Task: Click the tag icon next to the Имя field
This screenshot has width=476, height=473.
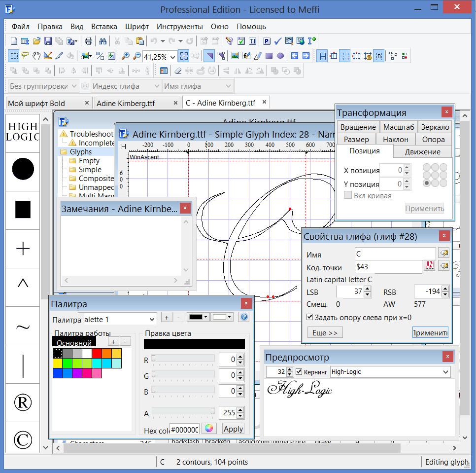Action: pyautogui.click(x=444, y=253)
